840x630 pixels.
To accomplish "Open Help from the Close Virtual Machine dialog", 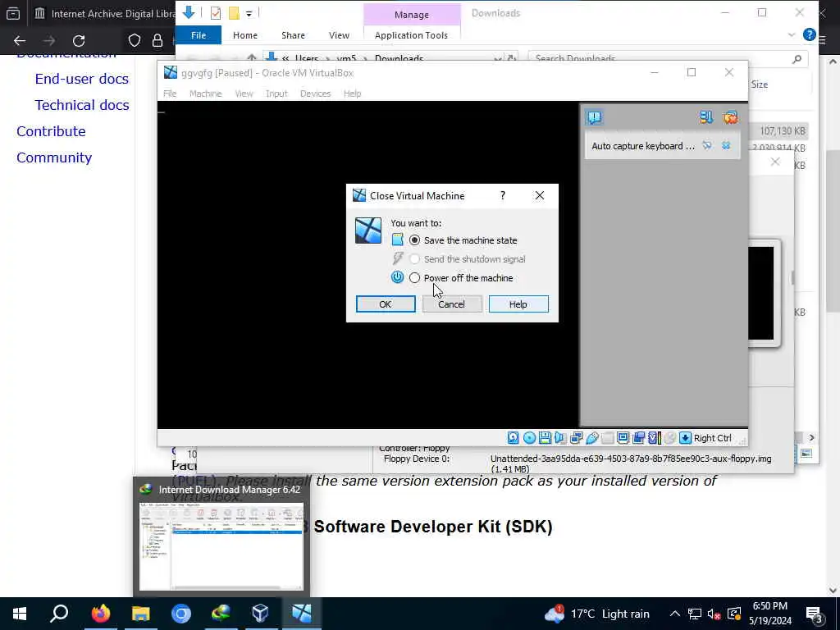I will [x=518, y=304].
